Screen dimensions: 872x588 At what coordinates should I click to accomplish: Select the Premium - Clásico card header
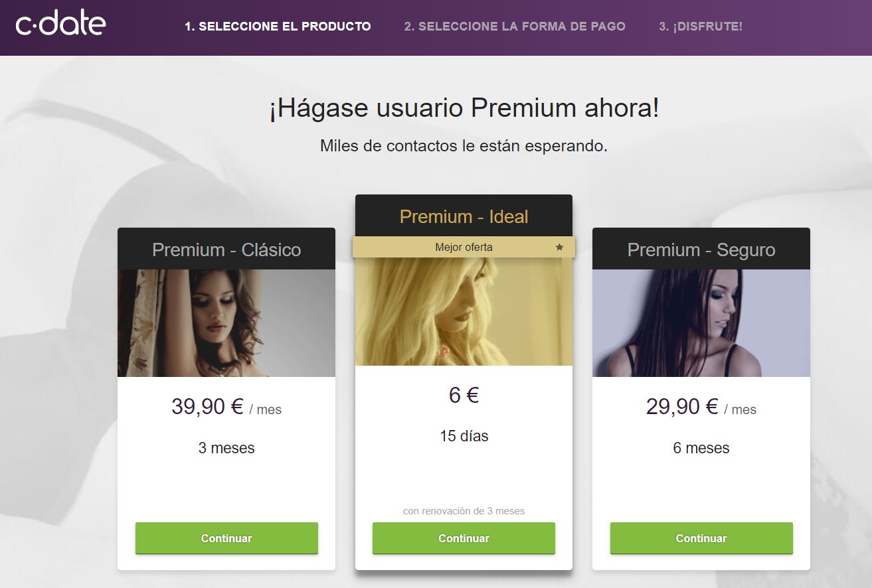[x=226, y=250]
